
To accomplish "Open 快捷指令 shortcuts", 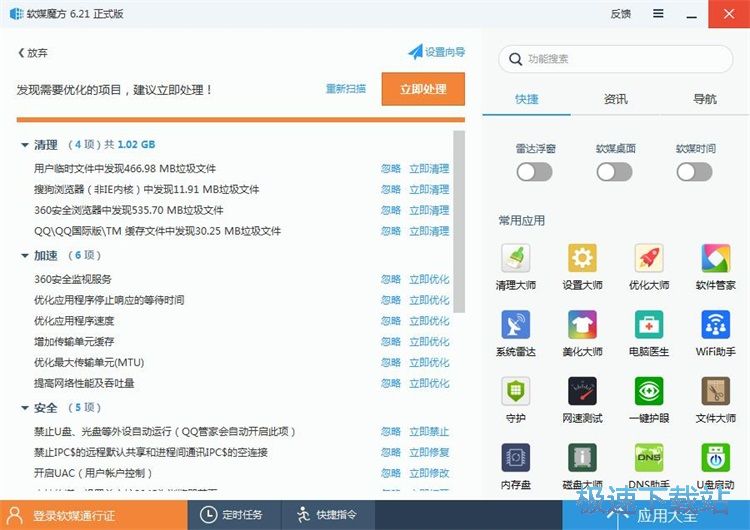I will click(x=328, y=515).
